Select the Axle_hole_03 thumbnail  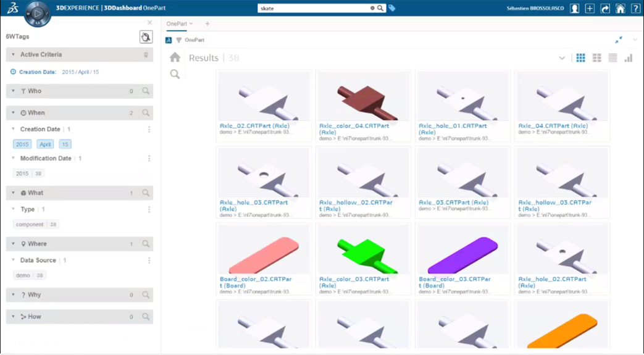(264, 173)
